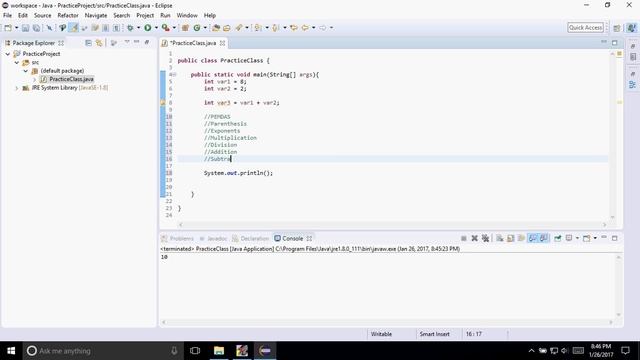Click the Open Task icon
640x360 pixels.
point(227,28)
